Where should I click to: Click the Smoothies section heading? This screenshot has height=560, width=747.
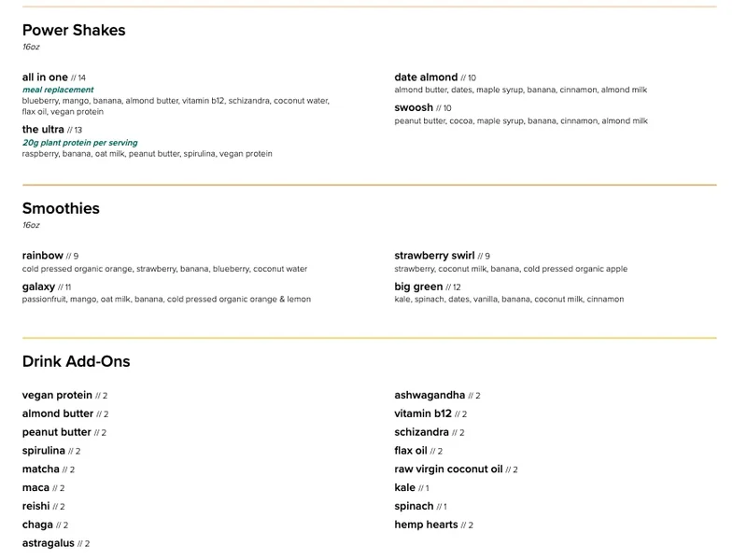tap(61, 208)
